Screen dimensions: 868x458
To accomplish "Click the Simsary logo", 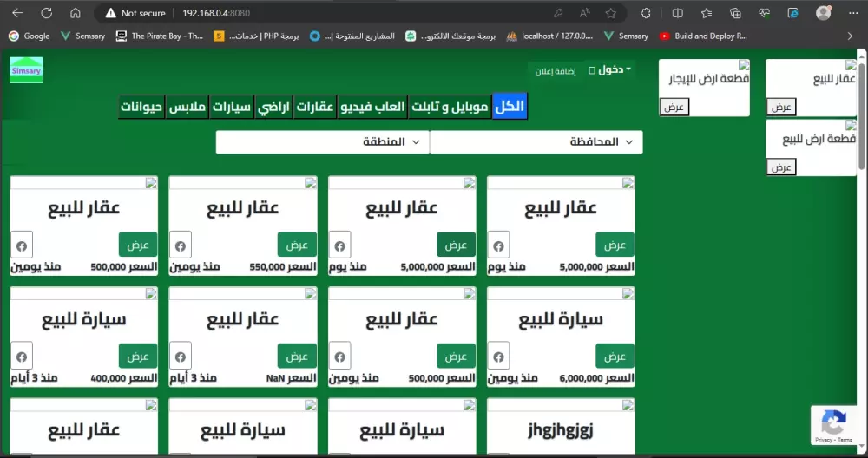I will [x=26, y=70].
